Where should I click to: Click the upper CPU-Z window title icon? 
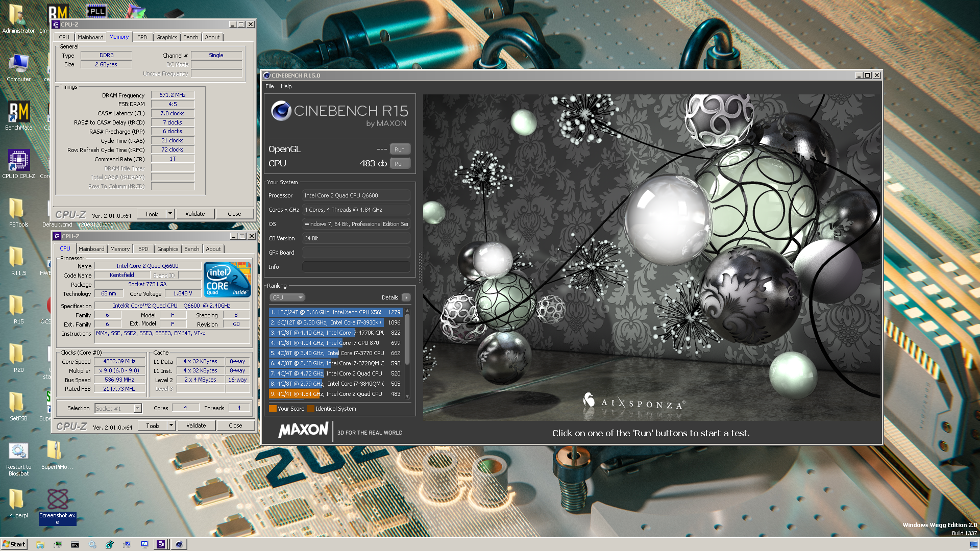pyautogui.click(x=56, y=24)
